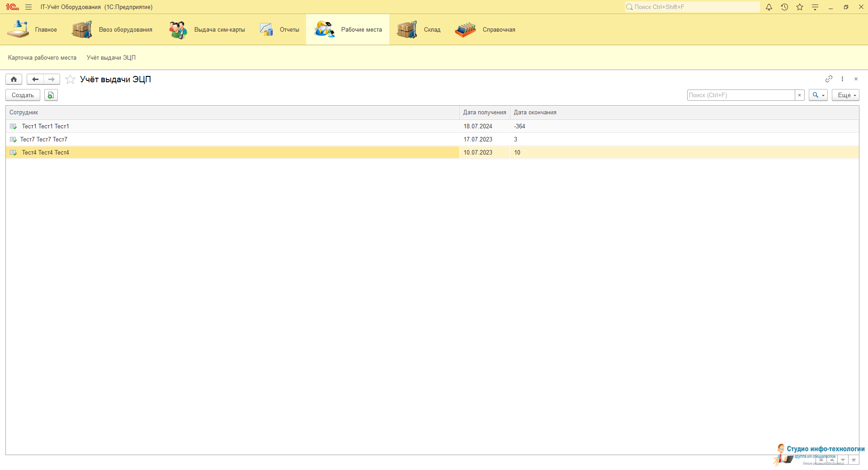Click the copy link icon

point(829,79)
